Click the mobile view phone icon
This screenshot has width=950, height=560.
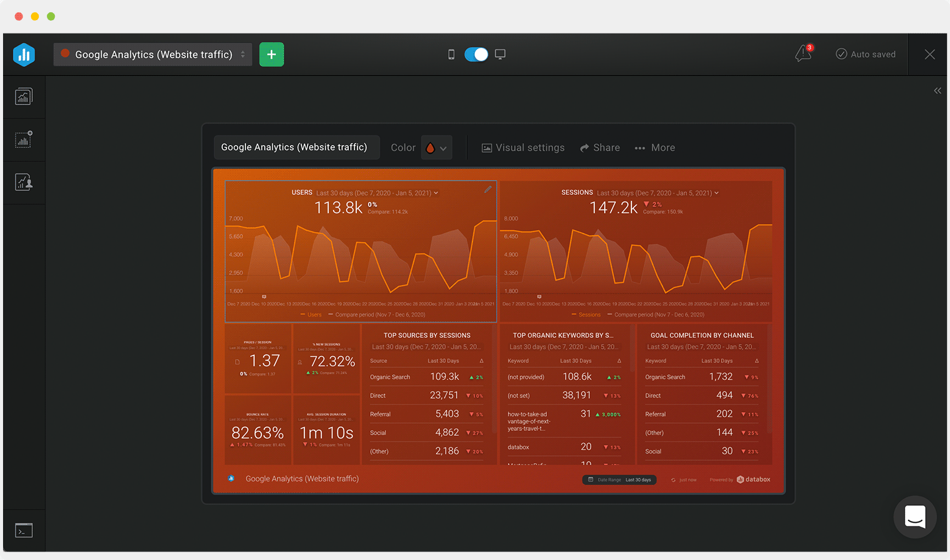click(451, 55)
